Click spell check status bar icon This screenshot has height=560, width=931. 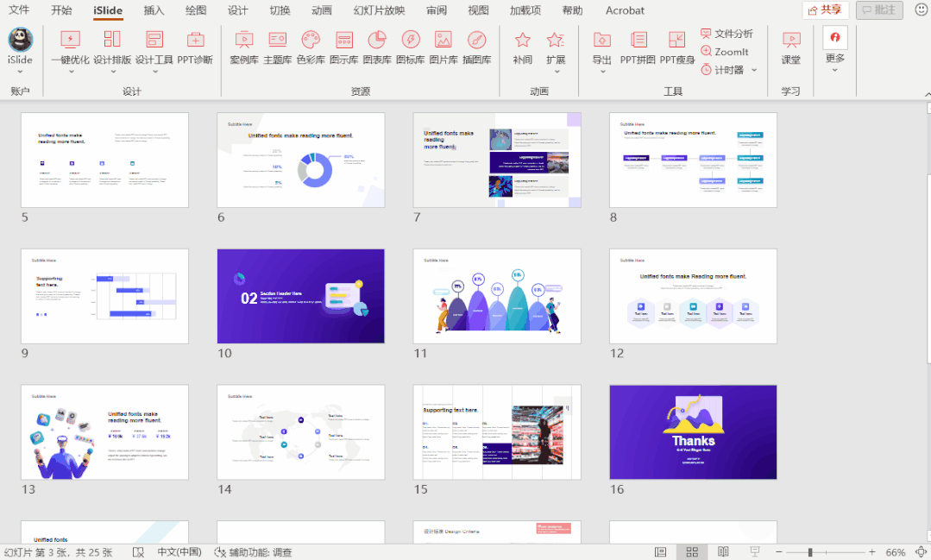pyautogui.click(x=138, y=551)
